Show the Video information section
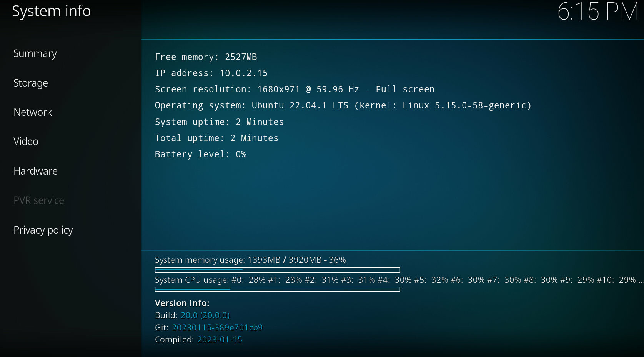The width and height of the screenshot is (644, 357). [x=26, y=142]
